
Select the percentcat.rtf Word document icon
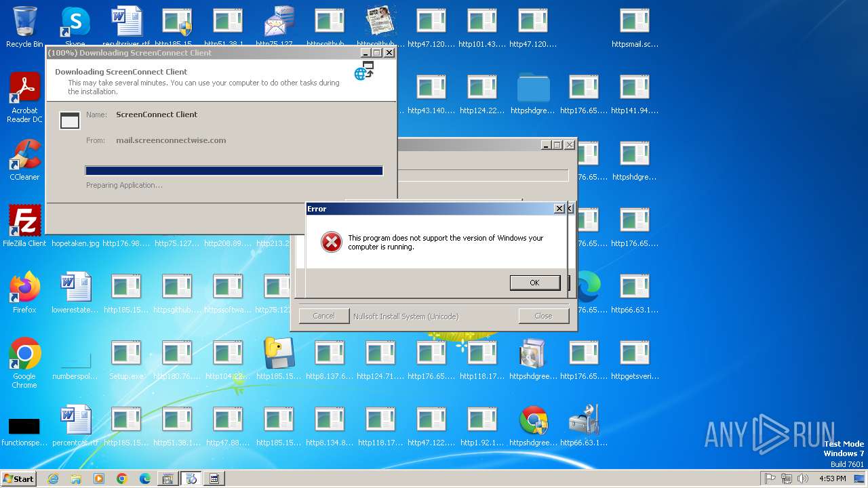tap(75, 426)
